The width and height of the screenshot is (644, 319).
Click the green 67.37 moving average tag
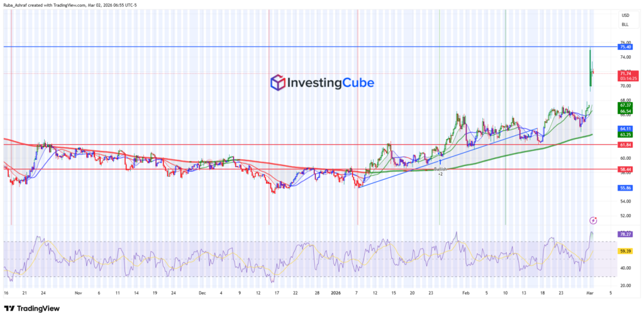625,105
